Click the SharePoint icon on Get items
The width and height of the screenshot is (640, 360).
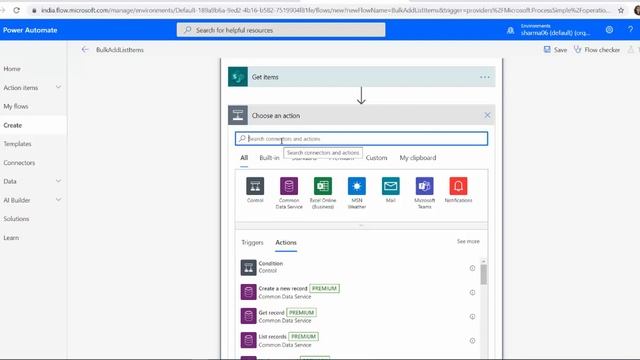click(x=238, y=77)
